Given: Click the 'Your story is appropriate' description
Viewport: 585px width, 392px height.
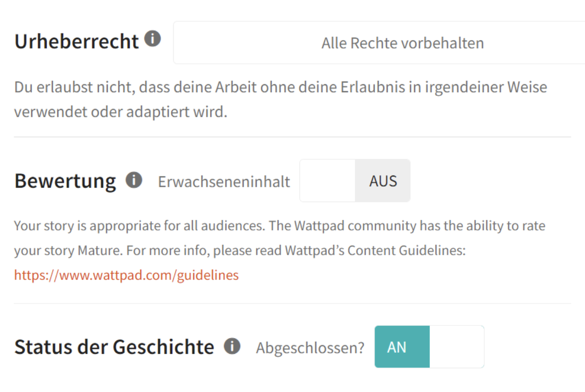Looking at the screenshot, I should pyautogui.click(x=279, y=250).
